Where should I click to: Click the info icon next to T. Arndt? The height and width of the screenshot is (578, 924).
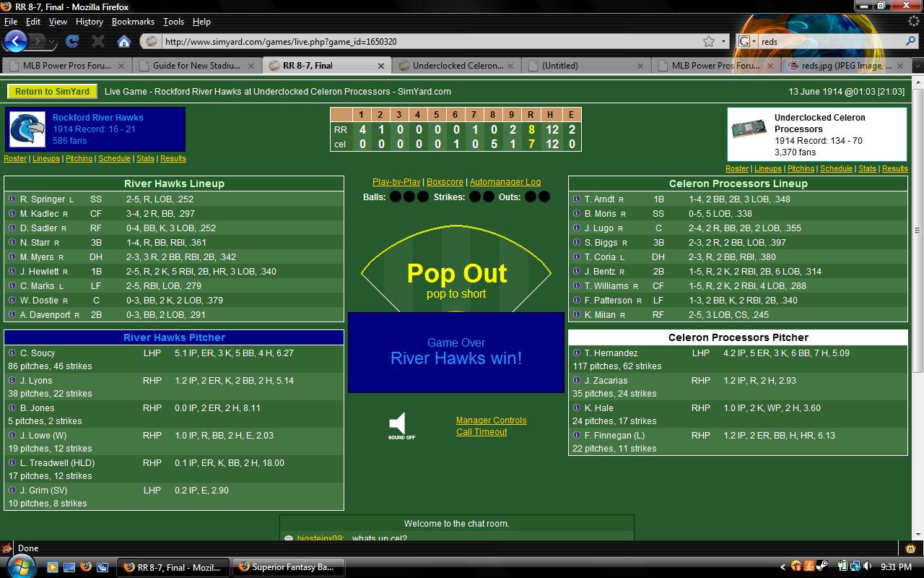click(x=577, y=199)
